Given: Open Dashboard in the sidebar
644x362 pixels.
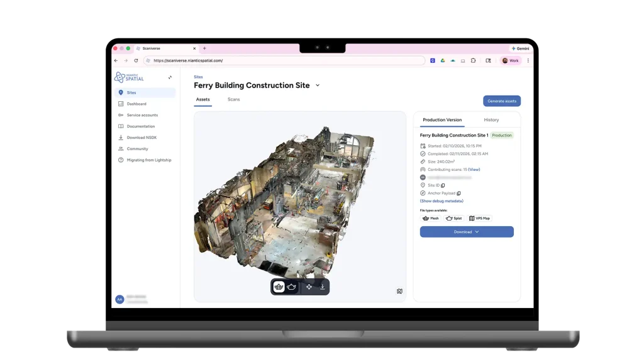Looking at the screenshot, I should pos(136,104).
